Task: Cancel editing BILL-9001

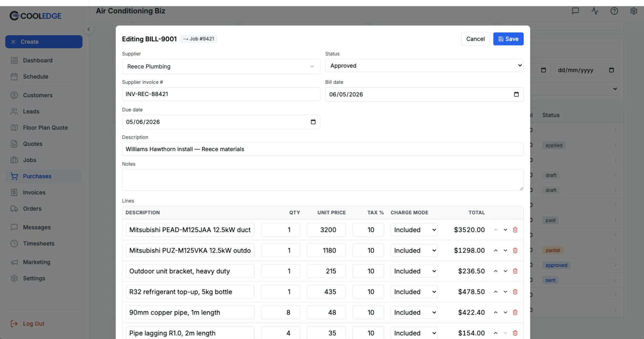Action: (475, 39)
